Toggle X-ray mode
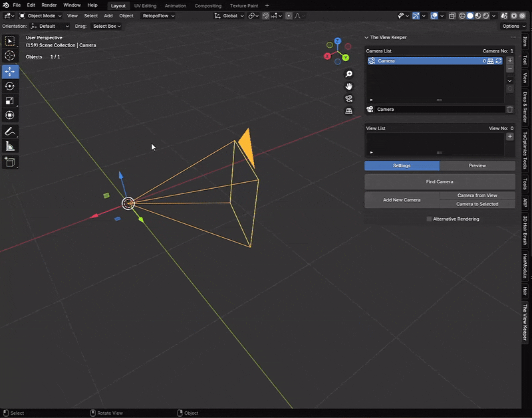 coord(452,15)
